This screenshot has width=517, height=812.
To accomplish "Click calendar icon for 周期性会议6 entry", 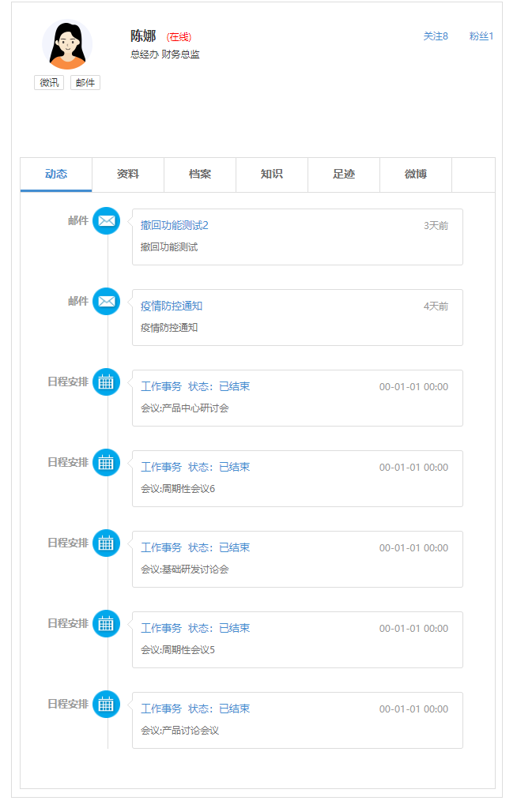I will (106, 463).
